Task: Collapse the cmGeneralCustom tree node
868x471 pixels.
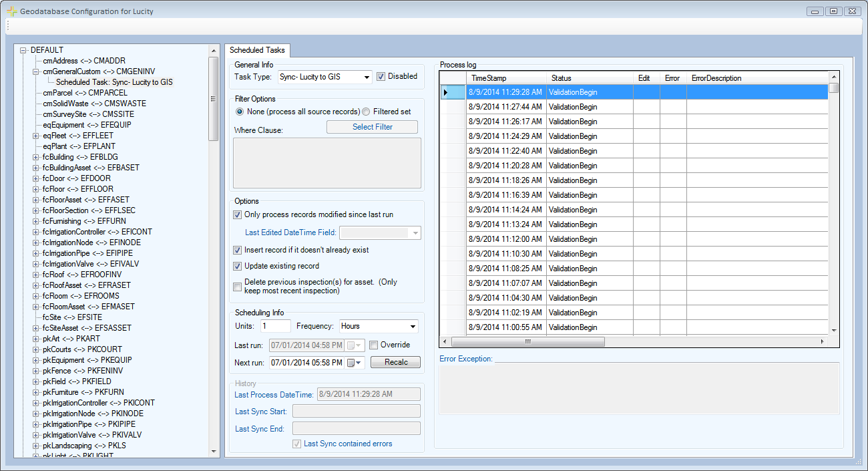Action: (36, 71)
